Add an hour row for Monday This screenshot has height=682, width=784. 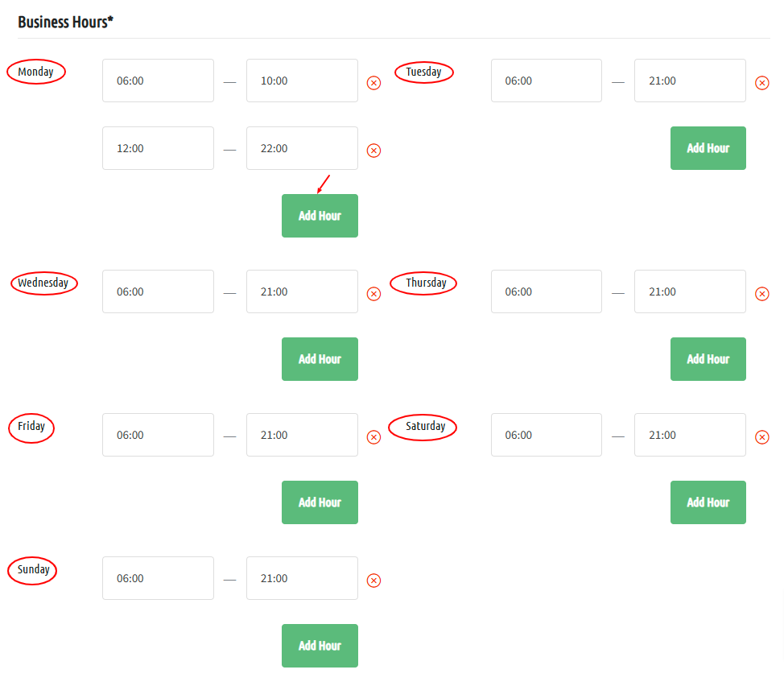320,216
